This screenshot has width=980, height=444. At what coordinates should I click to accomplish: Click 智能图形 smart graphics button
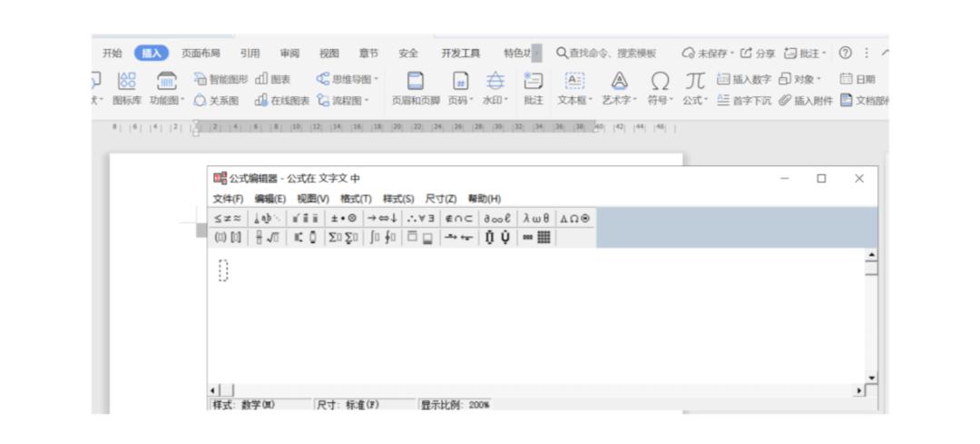coord(221,79)
